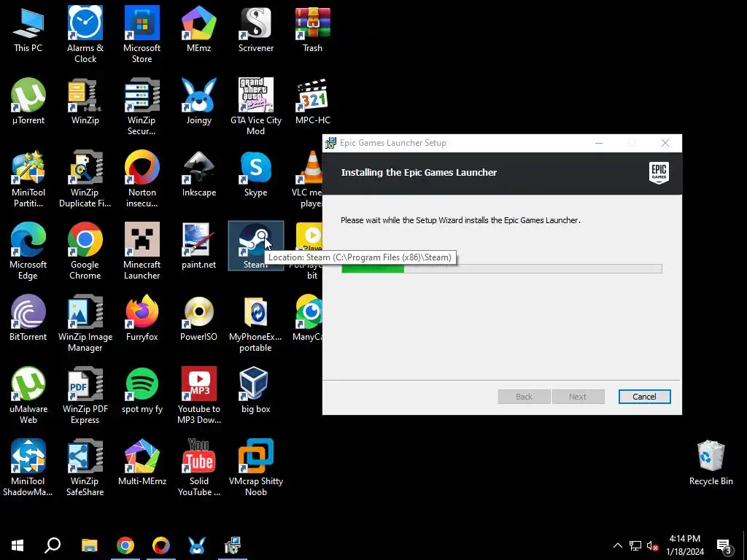The height and width of the screenshot is (560, 747).
Task: Click the Multi-MEmz desktop icon
Action: pyautogui.click(x=142, y=462)
